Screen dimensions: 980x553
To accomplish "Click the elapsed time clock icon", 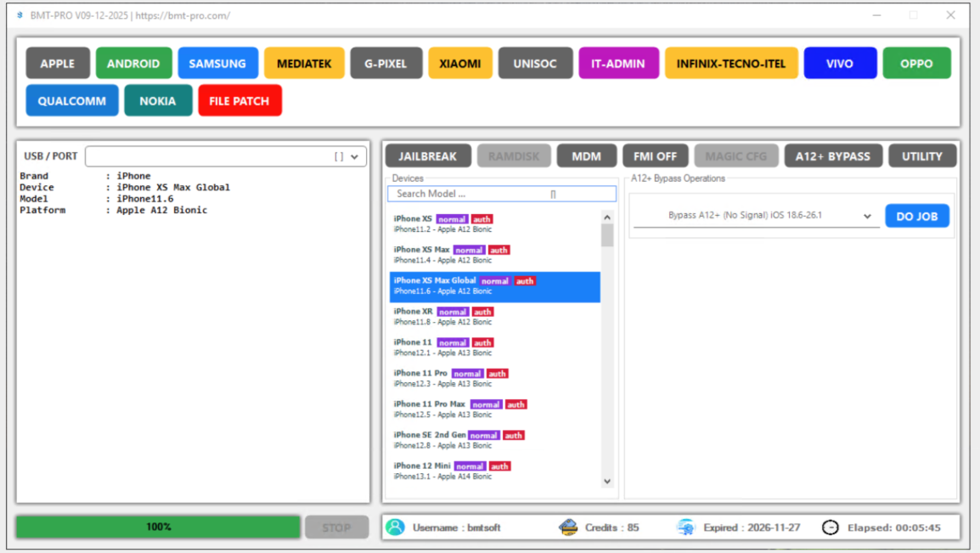I will pos(830,528).
